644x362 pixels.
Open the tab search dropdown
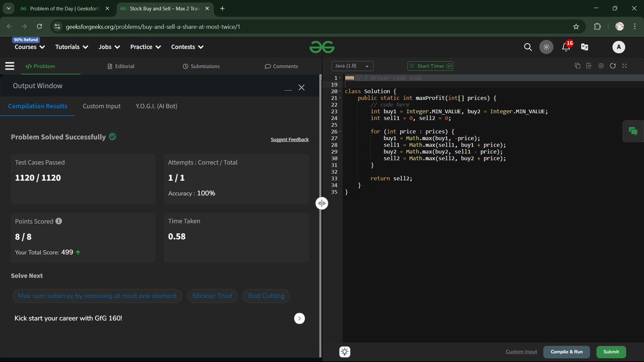click(8, 9)
